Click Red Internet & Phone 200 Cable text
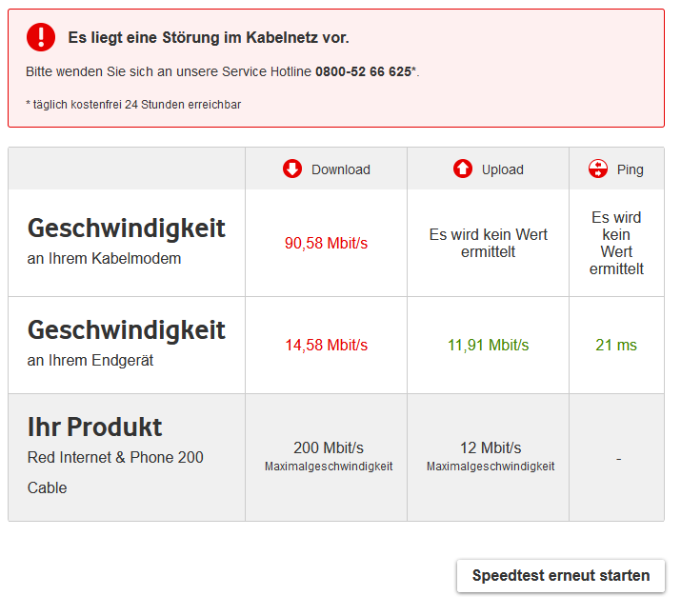This screenshot has height=616, width=681. pos(115,472)
